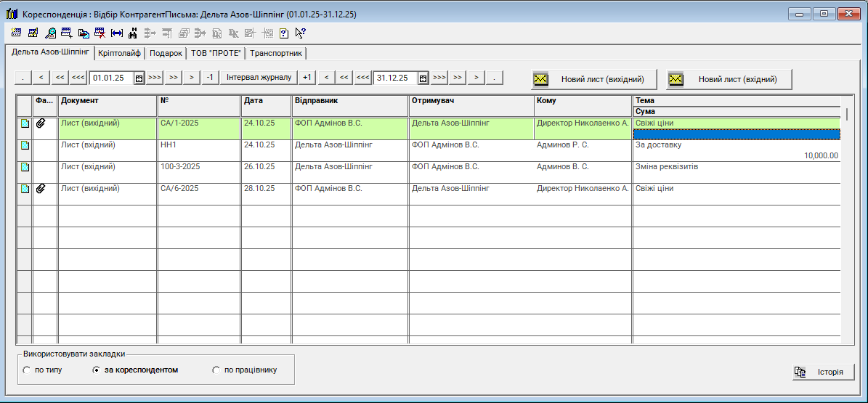
Task: Open calendar picker for start date 01.01.25
Action: click(139, 78)
